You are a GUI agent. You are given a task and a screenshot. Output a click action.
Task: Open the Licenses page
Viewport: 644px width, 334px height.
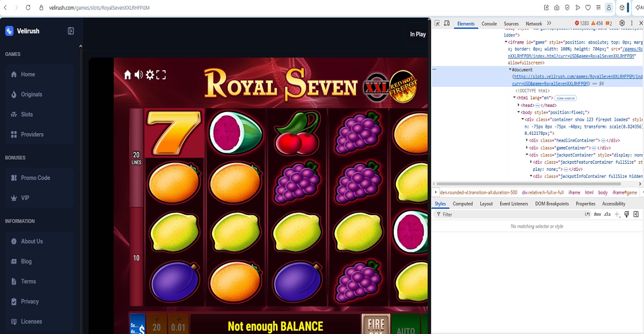(39, 322)
